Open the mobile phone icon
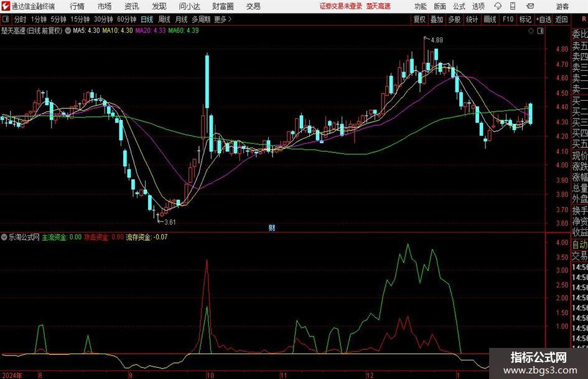 point(513,6)
